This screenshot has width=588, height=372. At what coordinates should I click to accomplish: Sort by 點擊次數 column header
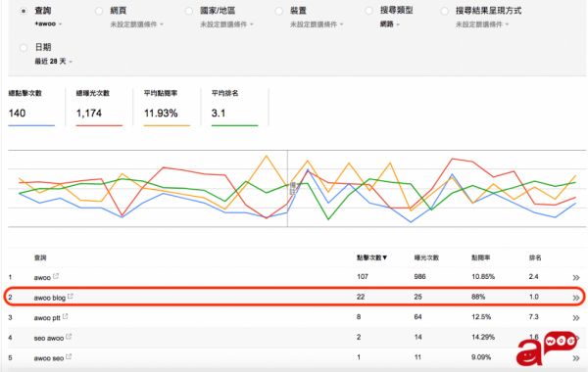coord(371,257)
